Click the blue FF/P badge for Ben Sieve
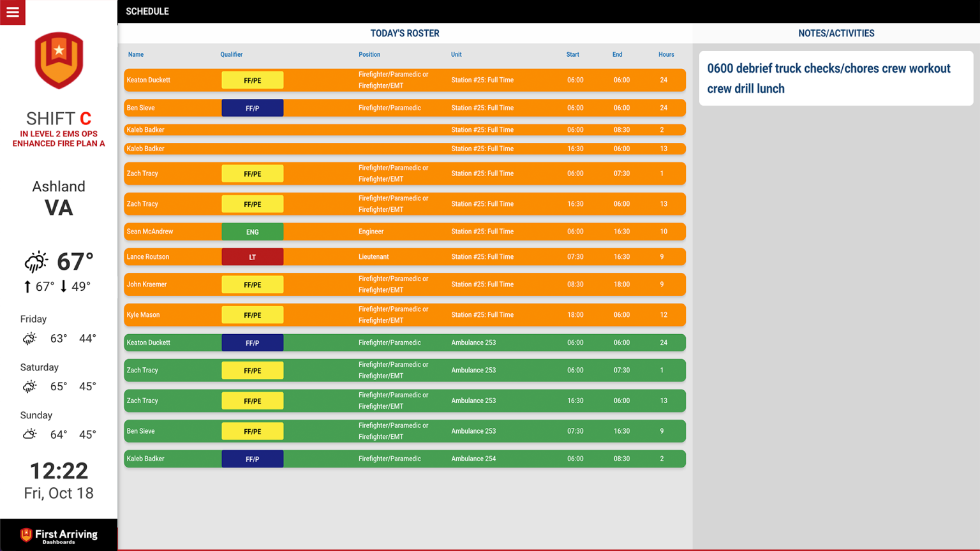 pyautogui.click(x=252, y=108)
